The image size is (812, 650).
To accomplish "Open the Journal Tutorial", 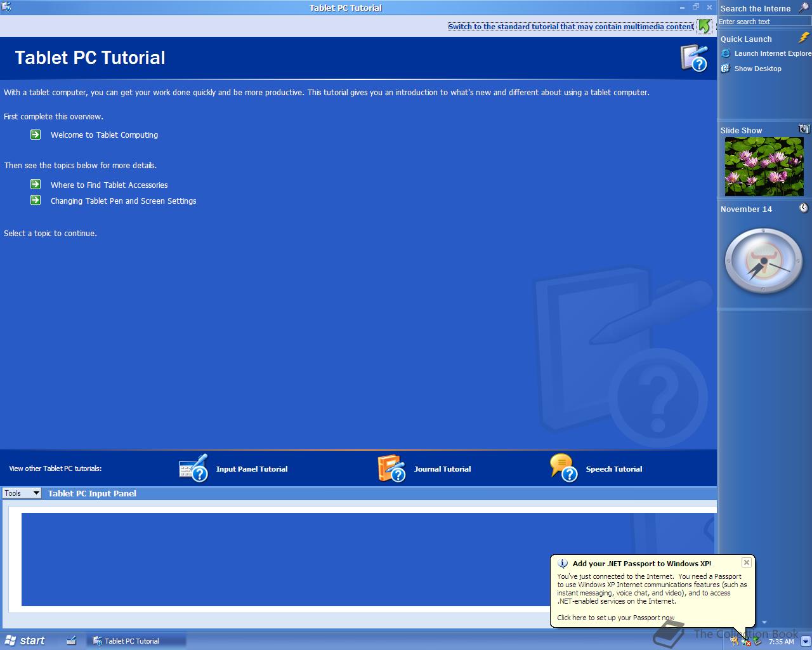I will (x=442, y=469).
